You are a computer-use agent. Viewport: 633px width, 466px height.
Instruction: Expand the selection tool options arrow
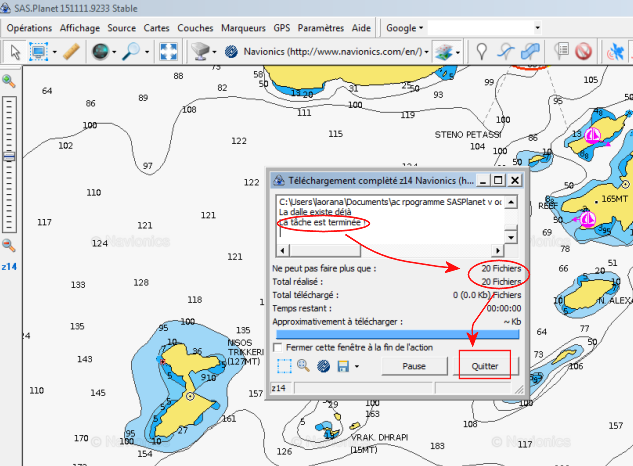(x=54, y=52)
